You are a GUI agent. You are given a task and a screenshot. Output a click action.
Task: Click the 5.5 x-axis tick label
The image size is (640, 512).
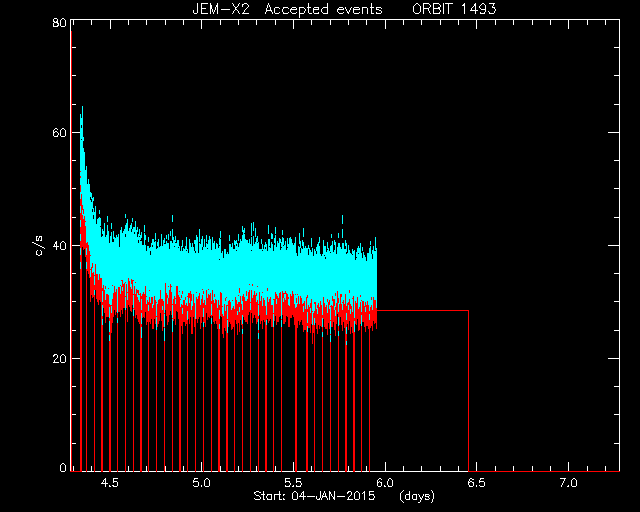click(293, 483)
